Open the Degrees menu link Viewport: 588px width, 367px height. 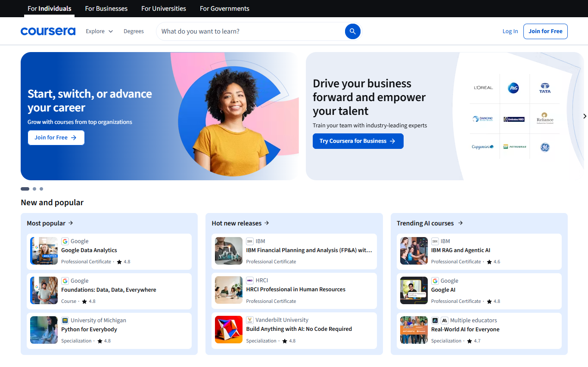click(134, 31)
